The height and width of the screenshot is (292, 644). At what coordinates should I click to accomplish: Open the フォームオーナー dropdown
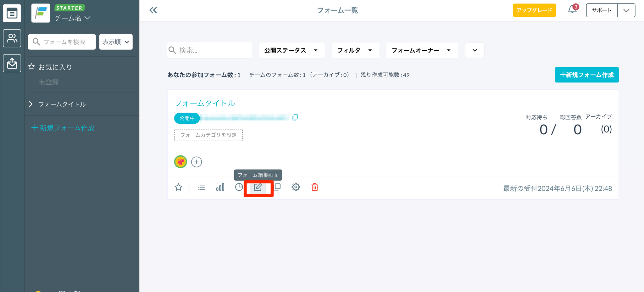click(422, 50)
